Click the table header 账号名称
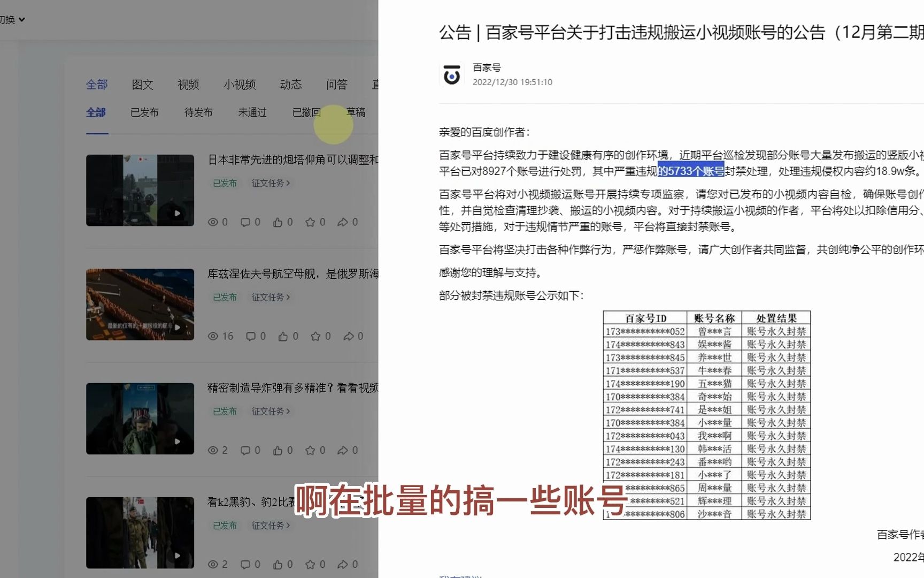The height and width of the screenshot is (578, 924). pos(714,318)
